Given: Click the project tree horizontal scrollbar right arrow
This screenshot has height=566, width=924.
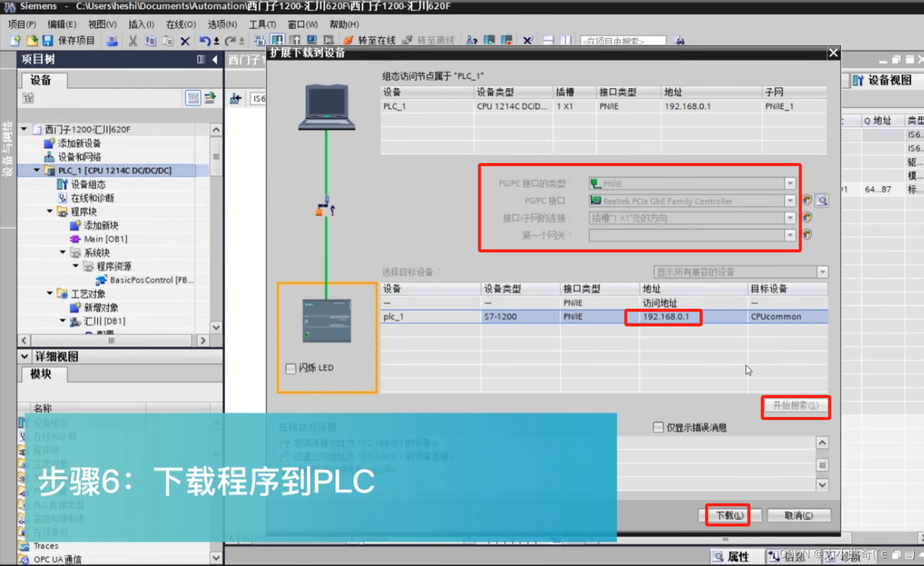Looking at the screenshot, I should coord(203,340).
